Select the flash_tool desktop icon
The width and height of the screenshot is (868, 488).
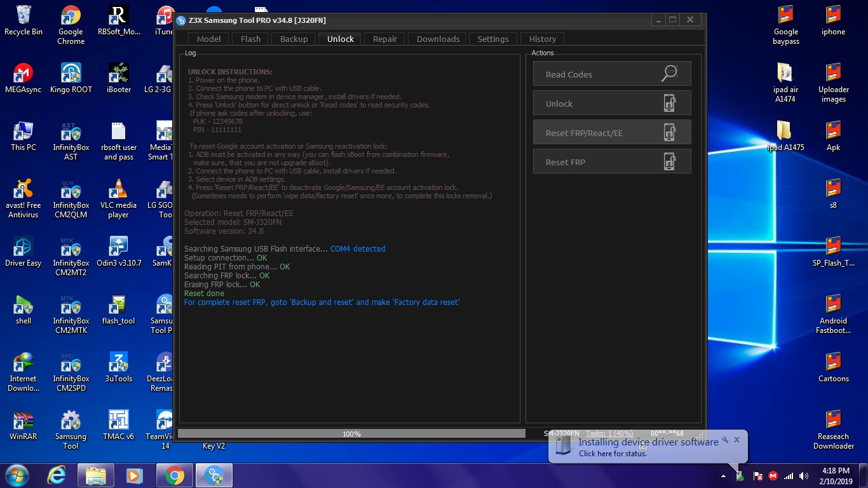click(x=119, y=309)
